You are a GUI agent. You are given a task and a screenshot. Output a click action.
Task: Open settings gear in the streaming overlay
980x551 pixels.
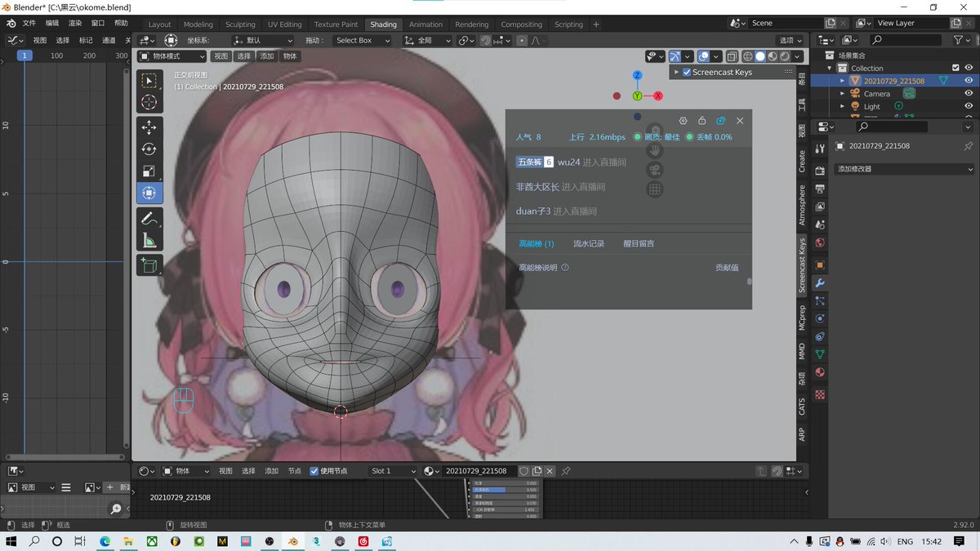pyautogui.click(x=684, y=121)
